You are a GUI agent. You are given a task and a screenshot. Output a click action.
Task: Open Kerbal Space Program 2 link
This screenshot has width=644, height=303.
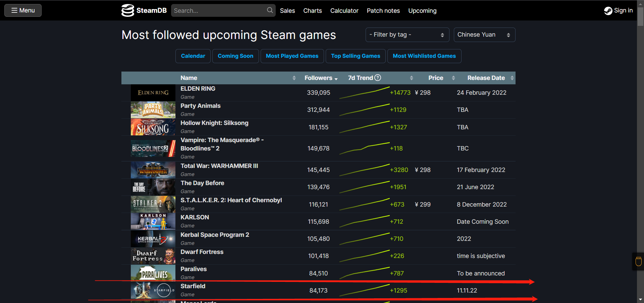215,235
